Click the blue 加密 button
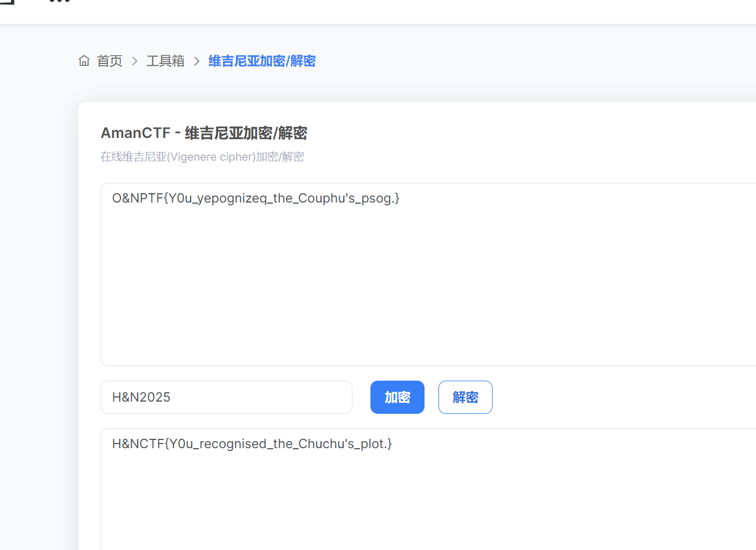 tap(397, 397)
